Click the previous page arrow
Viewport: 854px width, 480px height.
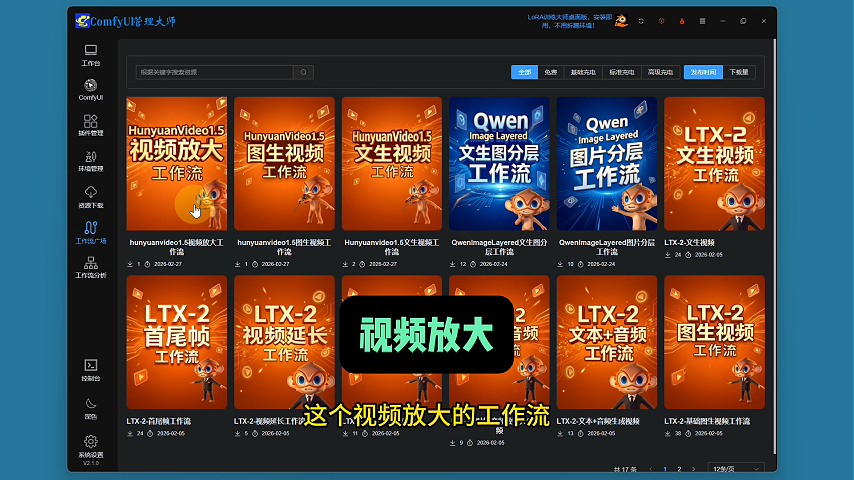pos(650,469)
